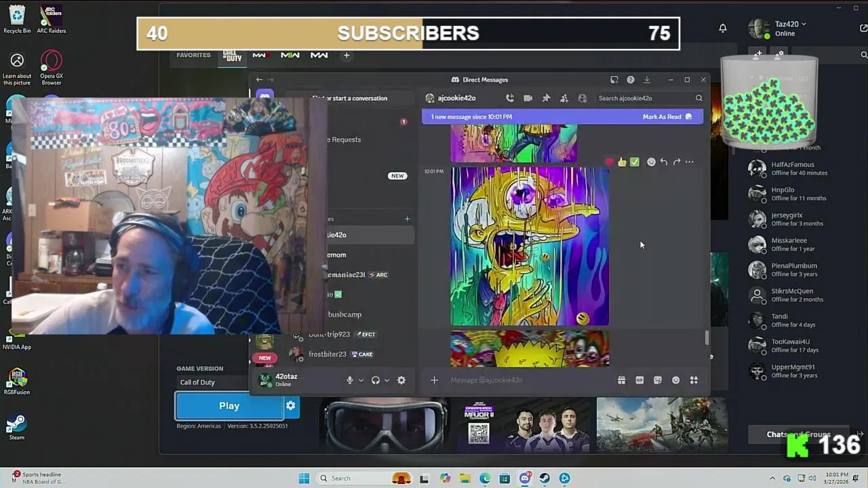React with heart on the message

609,162
